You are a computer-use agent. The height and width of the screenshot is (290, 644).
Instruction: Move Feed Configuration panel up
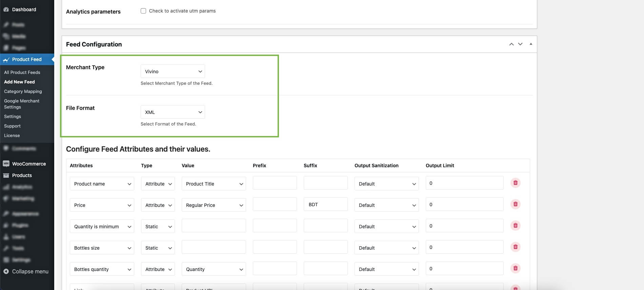click(x=511, y=44)
